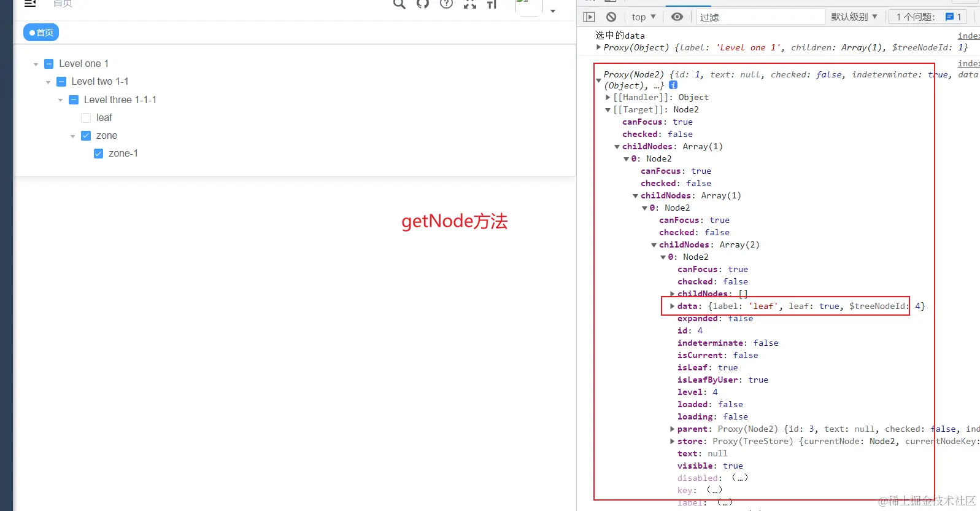Toggle the Level three 1-1-1 checkbox
980x511 pixels.
(74, 100)
